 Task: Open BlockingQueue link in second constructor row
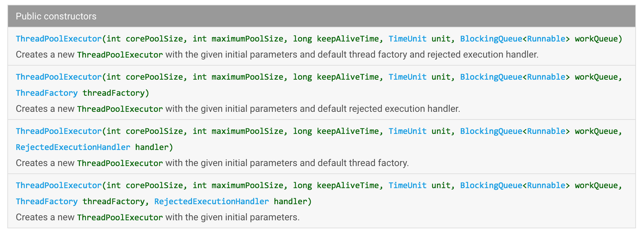491,77
